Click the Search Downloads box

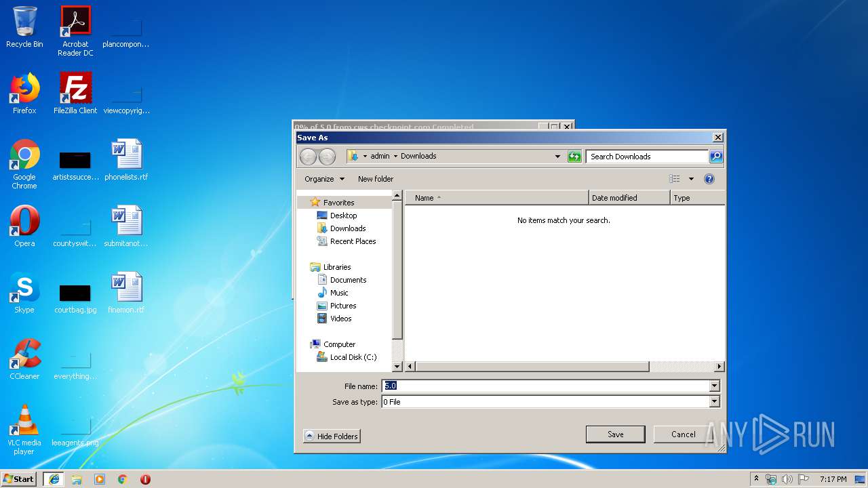647,157
